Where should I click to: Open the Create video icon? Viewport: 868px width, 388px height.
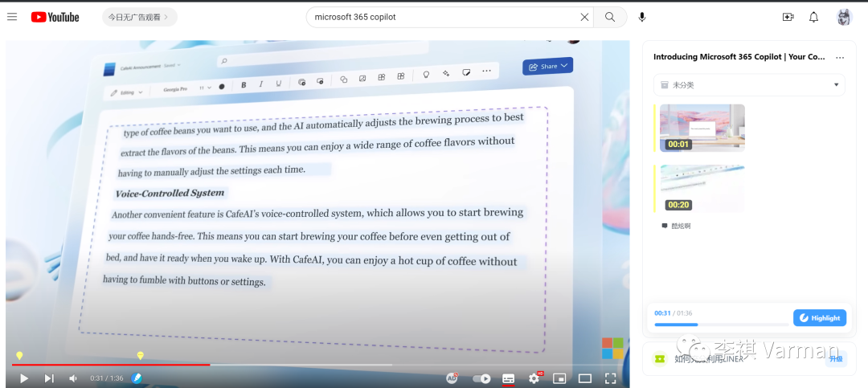788,17
